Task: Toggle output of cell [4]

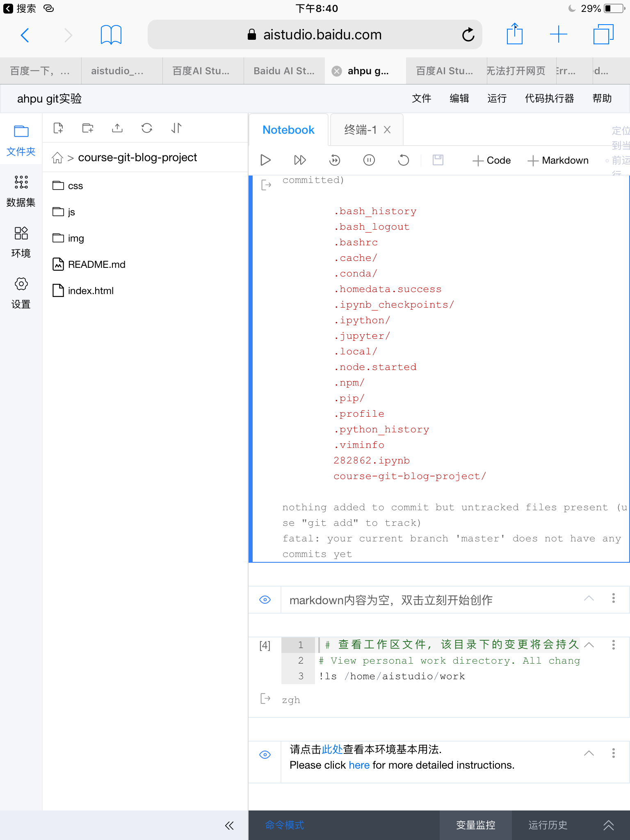Action: pos(266,698)
